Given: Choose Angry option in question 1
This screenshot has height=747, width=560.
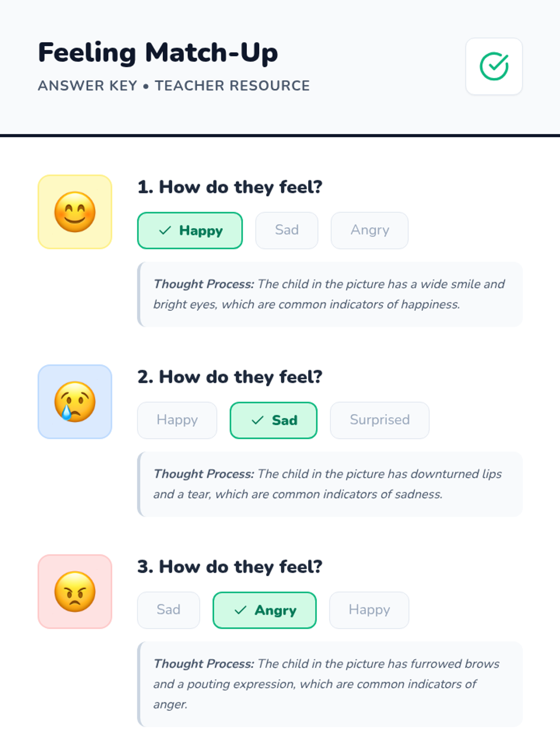Looking at the screenshot, I should coord(370,231).
